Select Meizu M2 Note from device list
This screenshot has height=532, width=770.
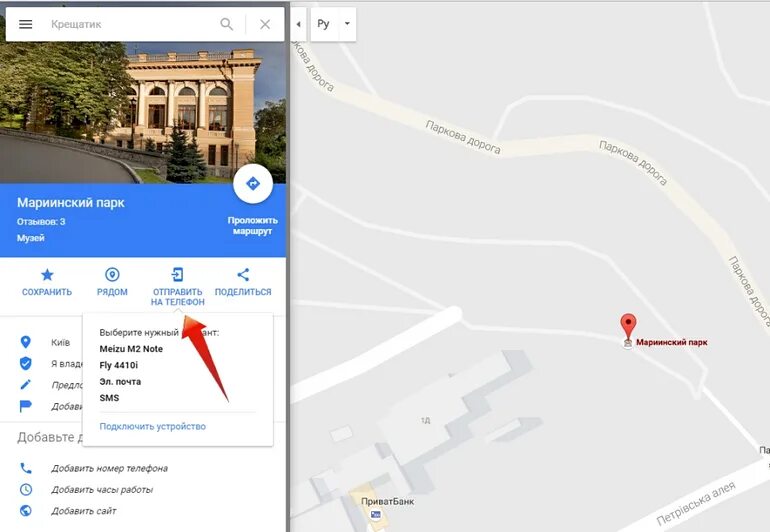131,349
